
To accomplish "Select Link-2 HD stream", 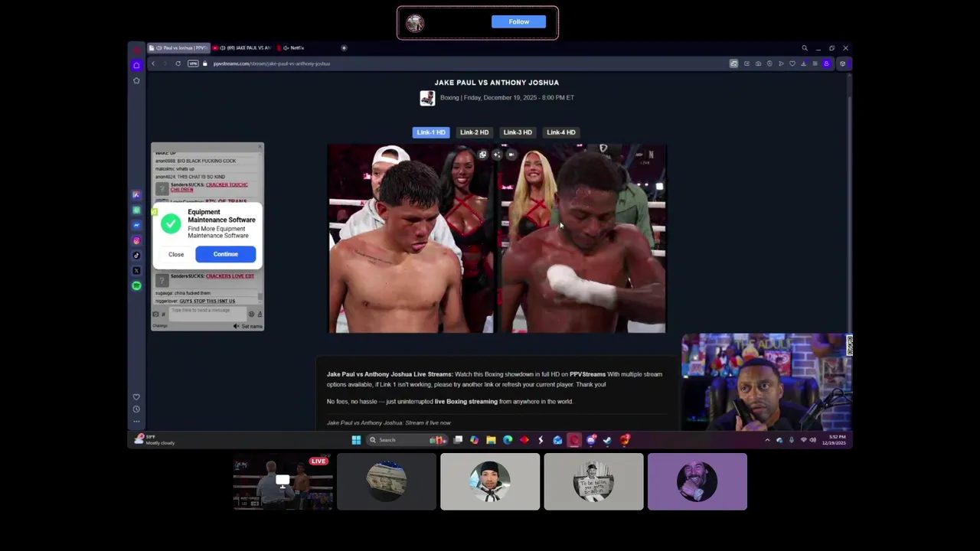I will coord(474,132).
